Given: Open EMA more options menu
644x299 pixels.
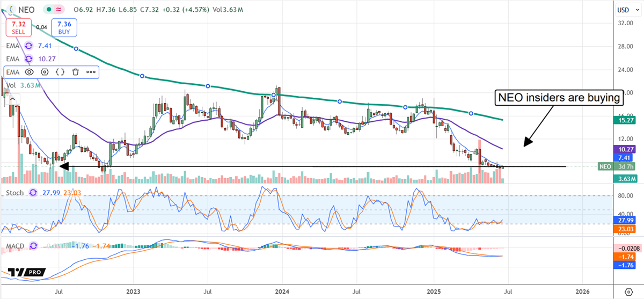Looking at the screenshot, I should 91,71.
